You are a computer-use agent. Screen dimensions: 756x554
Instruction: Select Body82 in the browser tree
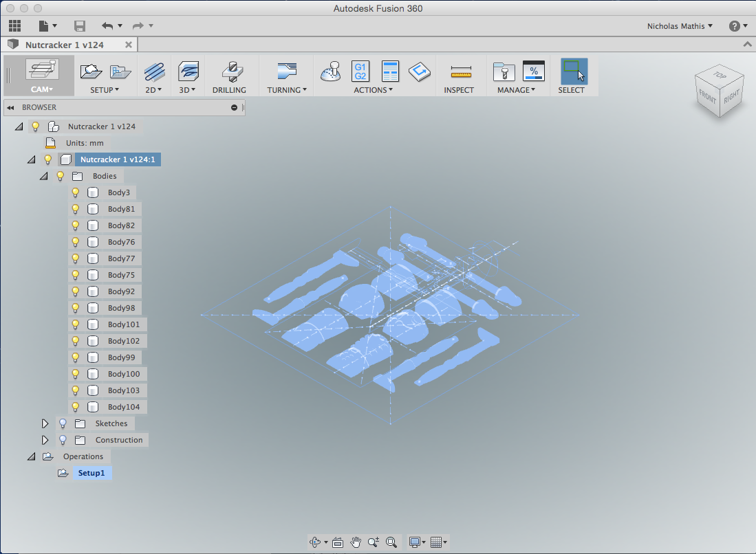pos(122,225)
